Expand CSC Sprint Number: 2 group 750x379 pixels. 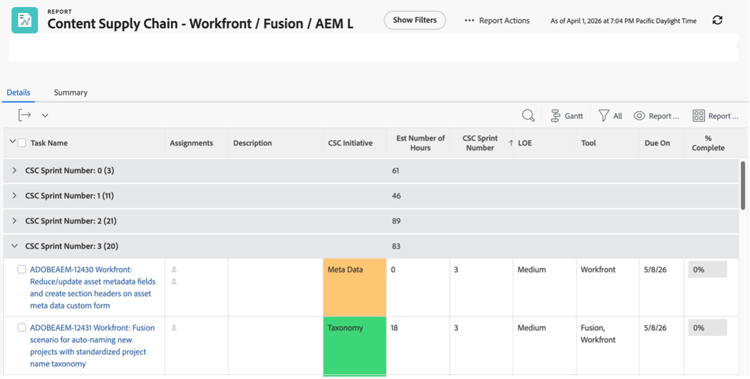14,221
